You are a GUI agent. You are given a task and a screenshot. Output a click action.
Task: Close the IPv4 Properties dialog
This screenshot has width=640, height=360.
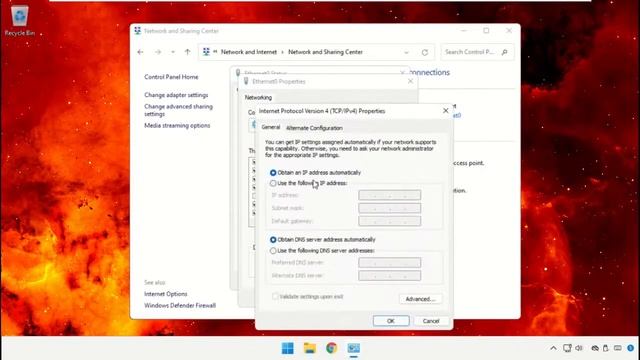446,111
